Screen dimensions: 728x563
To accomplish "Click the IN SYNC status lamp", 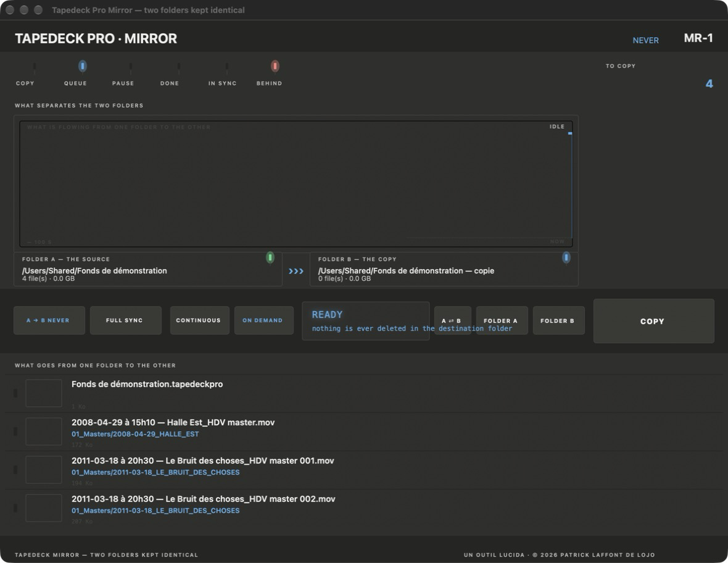I will pyautogui.click(x=226, y=67).
